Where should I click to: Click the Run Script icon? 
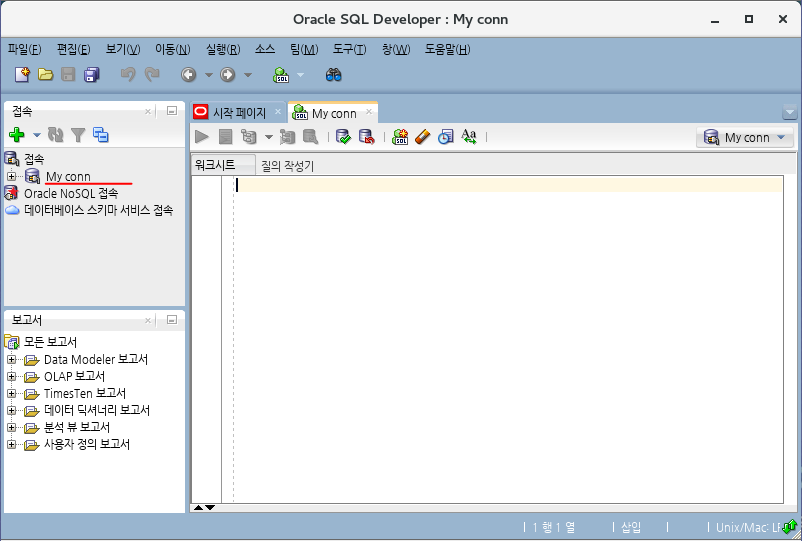click(226, 137)
